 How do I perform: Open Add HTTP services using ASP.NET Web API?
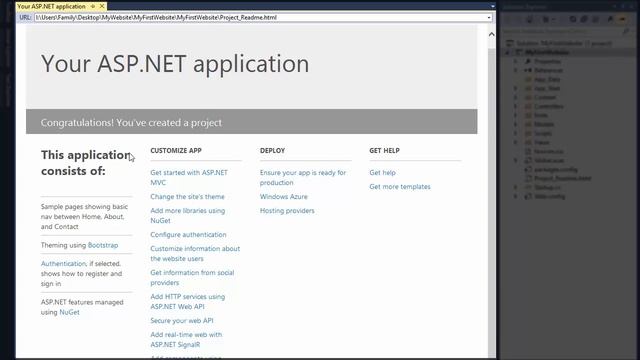[x=188, y=302]
